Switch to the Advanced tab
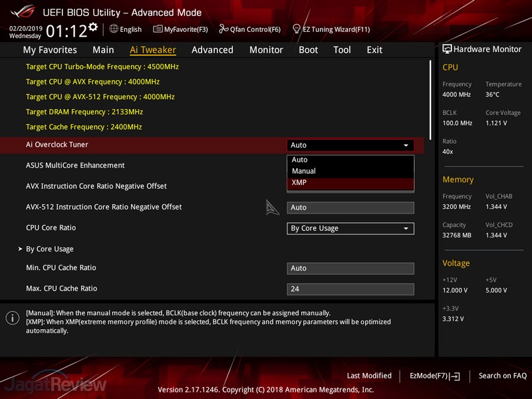Viewport: 532px width, 399px height. click(212, 50)
